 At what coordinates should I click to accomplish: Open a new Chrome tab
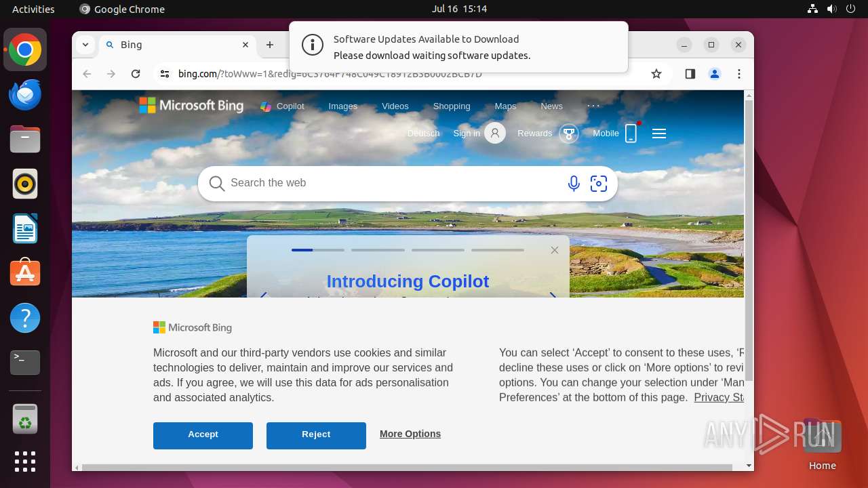click(x=270, y=45)
